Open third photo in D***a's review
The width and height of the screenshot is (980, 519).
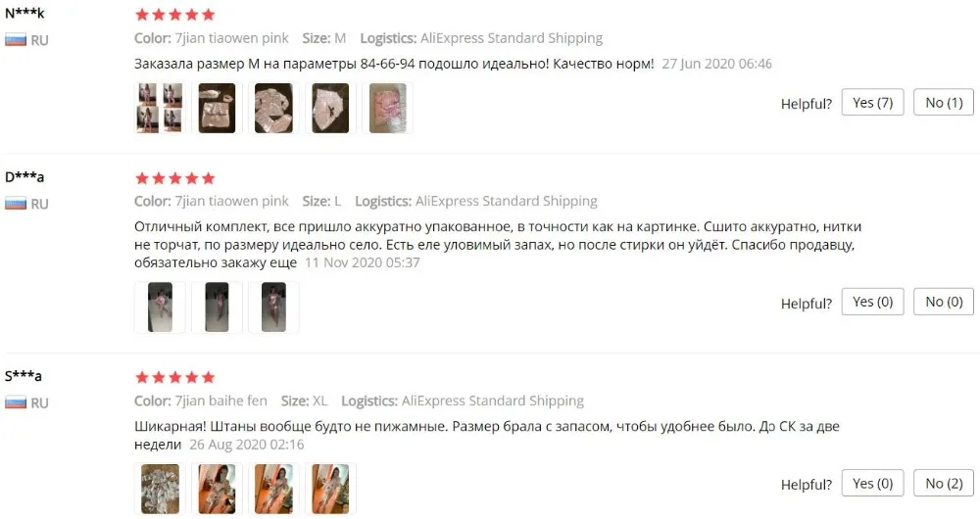click(273, 307)
